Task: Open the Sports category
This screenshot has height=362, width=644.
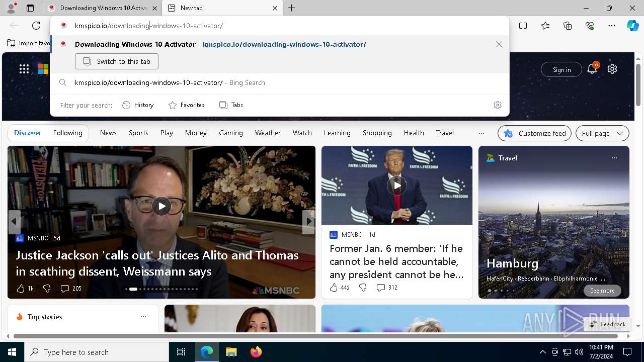Action: tap(138, 133)
